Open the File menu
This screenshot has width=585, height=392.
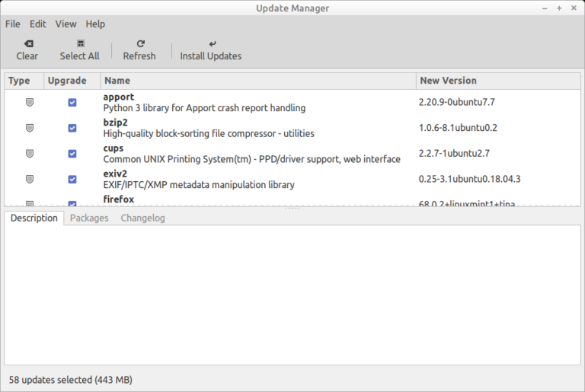point(13,24)
